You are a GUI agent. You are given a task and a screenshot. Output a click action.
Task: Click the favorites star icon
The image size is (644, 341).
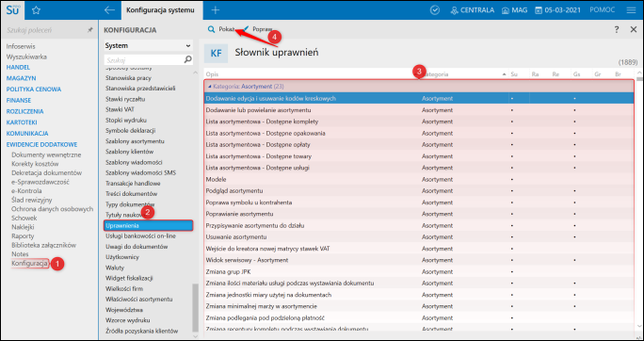tap(36, 10)
